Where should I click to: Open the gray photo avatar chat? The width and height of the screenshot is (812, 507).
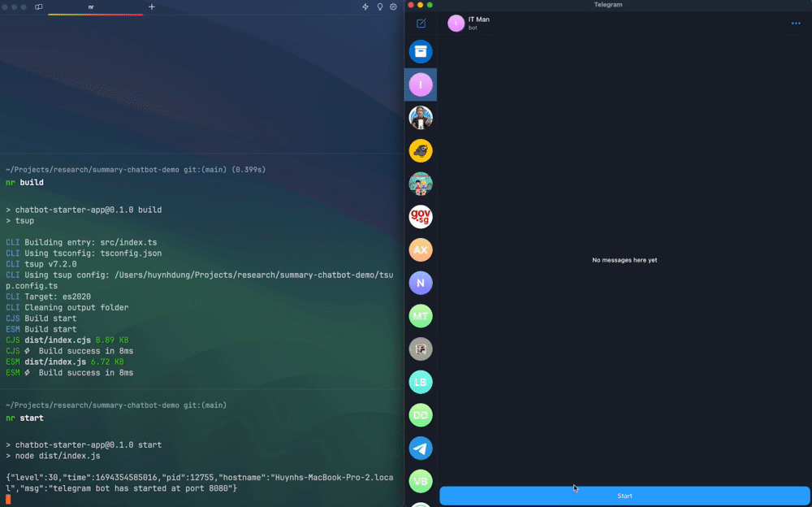pyautogui.click(x=421, y=349)
